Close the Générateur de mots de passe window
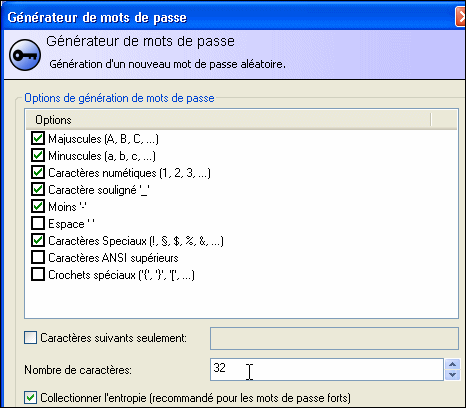 point(461,17)
